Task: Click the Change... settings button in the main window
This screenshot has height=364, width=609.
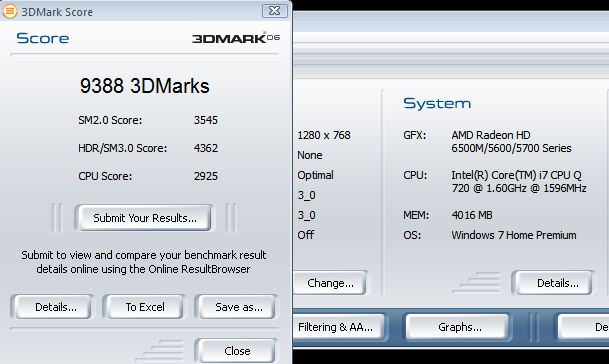Action: [330, 283]
